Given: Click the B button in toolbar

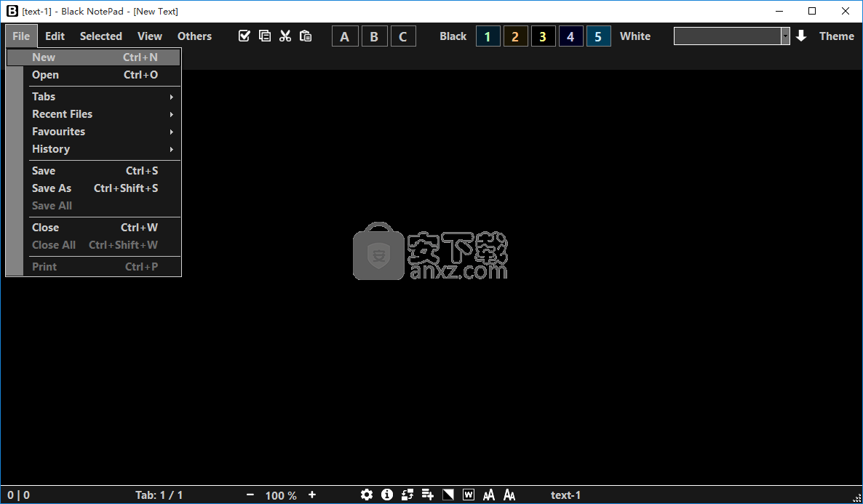Looking at the screenshot, I should (x=374, y=36).
